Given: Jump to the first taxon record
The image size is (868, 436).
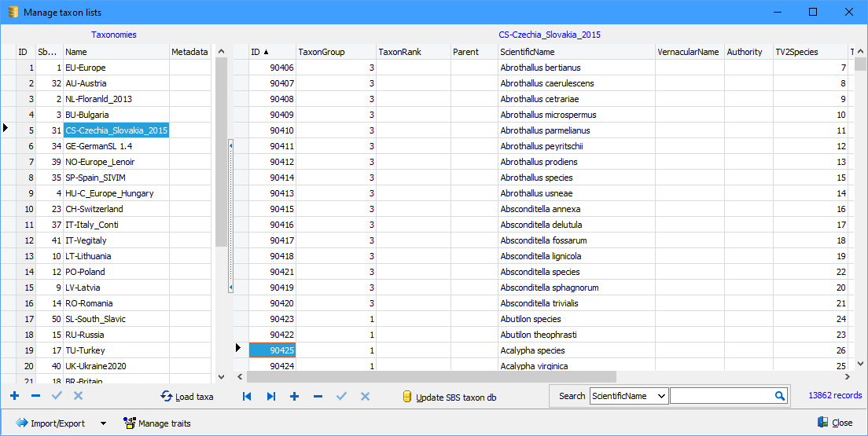Looking at the screenshot, I should [247, 397].
